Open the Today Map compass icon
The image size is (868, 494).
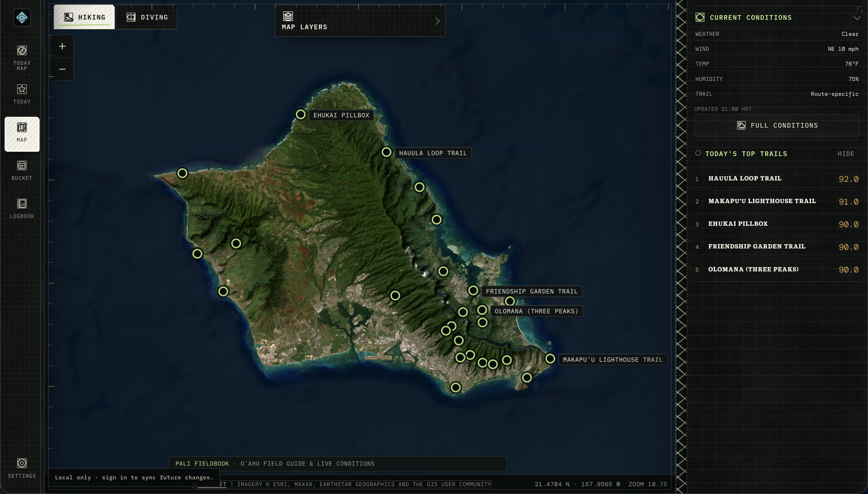click(22, 50)
